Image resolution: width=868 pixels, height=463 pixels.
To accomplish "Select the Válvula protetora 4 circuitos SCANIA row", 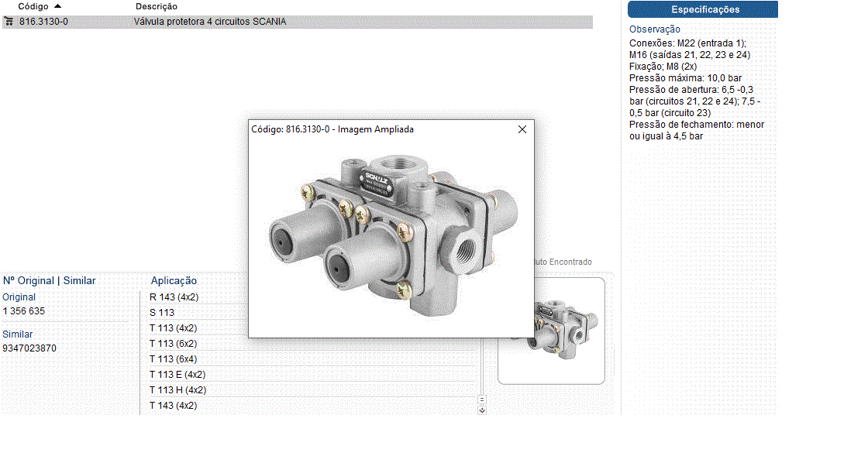I will point(209,22).
